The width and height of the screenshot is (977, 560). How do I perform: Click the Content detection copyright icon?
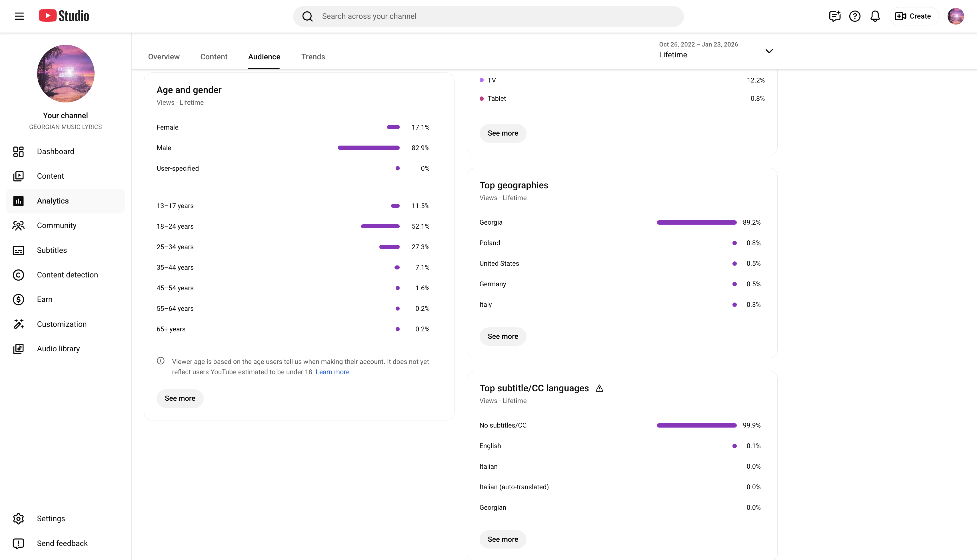coord(19,275)
